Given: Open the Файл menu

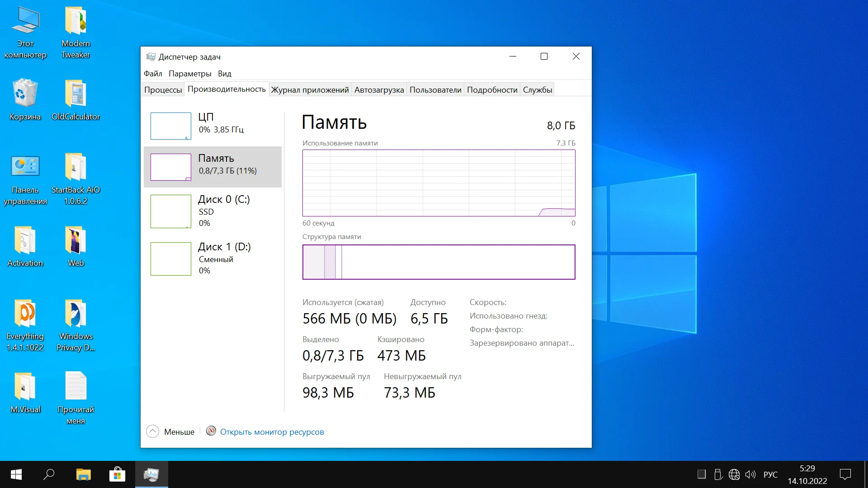Looking at the screenshot, I should (153, 74).
